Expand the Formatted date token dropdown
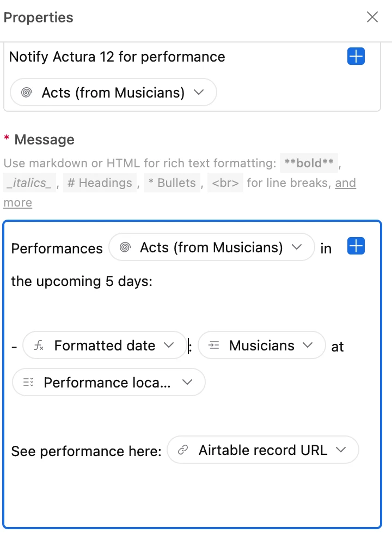The image size is (392, 533). tap(169, 346)
